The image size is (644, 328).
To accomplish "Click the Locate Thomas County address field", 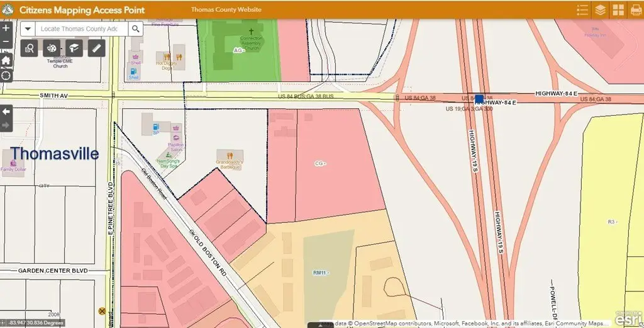I will (82, 29).
